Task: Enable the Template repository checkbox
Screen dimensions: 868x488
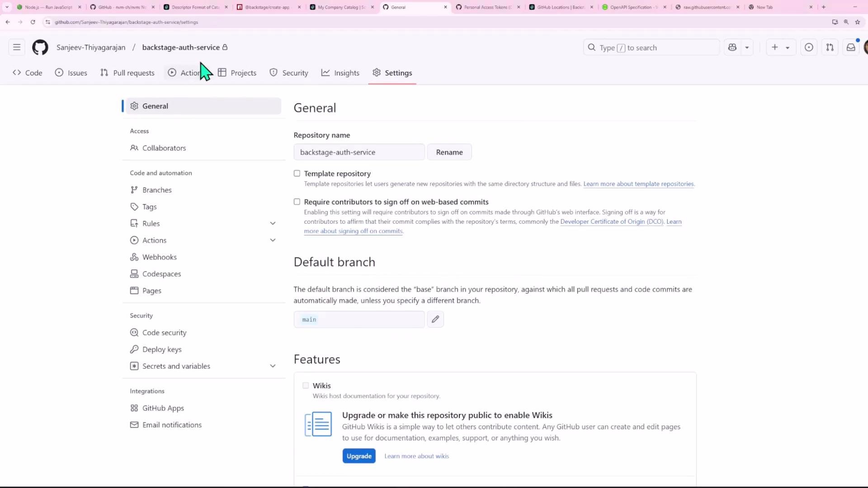Action: (x=297, y=174)
